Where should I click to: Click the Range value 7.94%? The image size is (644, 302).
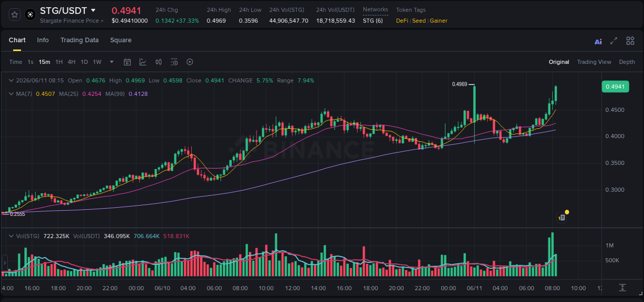click(306, 80)
